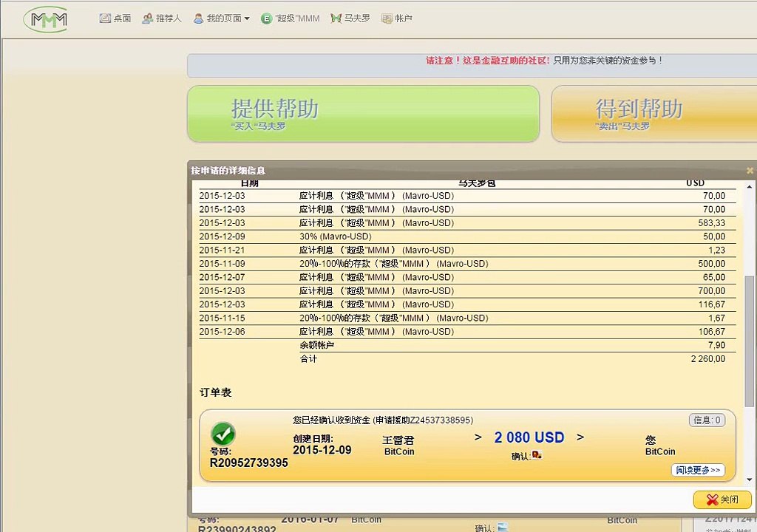Click scrollbar up arrow in dialog
This screenshot has width=757, height=532.
[750, 186]
